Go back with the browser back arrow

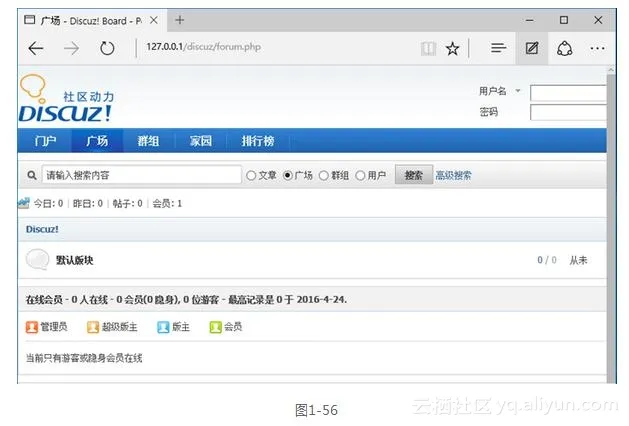pos(36,49)
